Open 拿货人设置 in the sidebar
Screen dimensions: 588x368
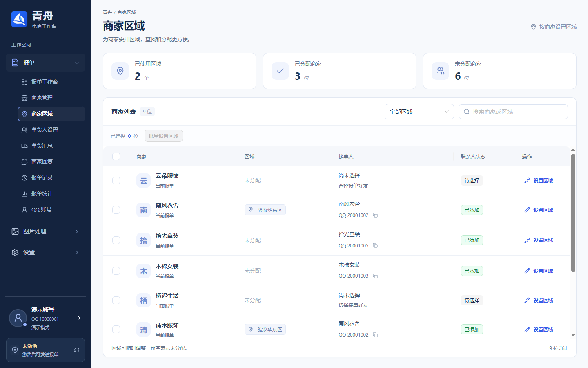tap(51, 130)
